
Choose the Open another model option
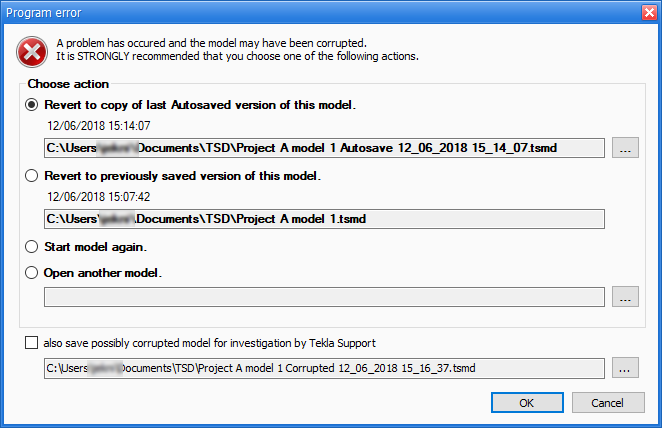33,272
